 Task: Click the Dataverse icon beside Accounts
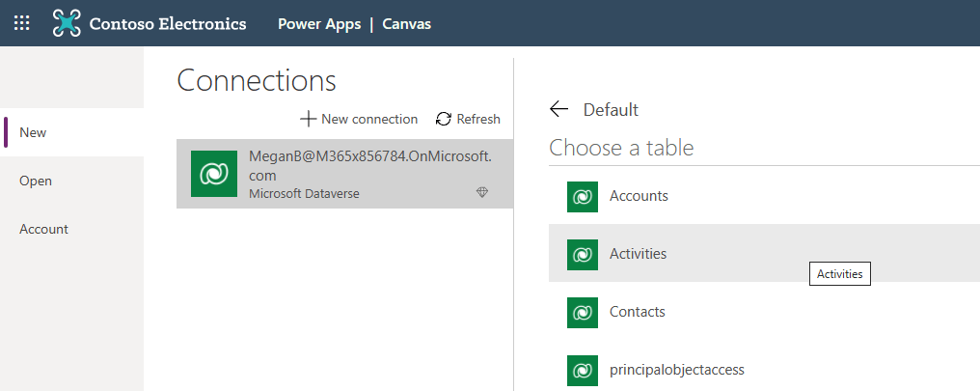click(583, 196)
